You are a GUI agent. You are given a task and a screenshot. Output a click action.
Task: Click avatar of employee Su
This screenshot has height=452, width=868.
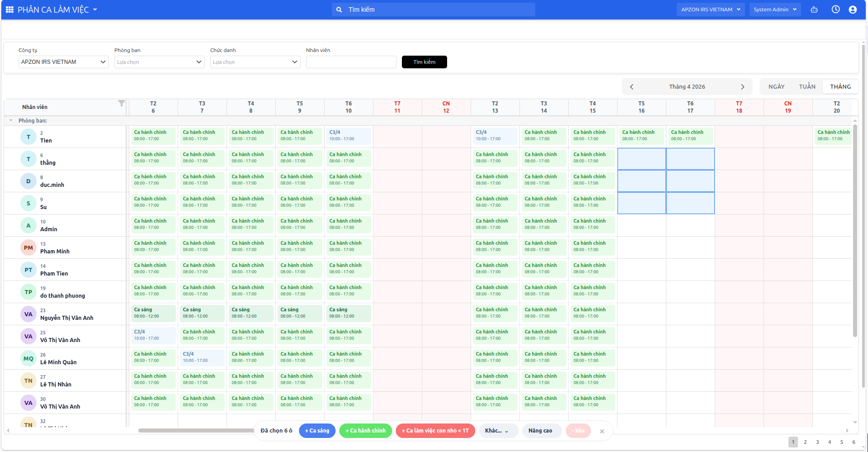pyautogui.click(x=28, y=203)
